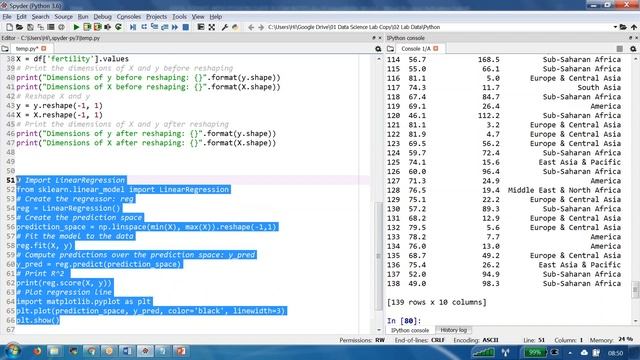Undock the editor pane
Screen dimensions: 640x360
373,38
